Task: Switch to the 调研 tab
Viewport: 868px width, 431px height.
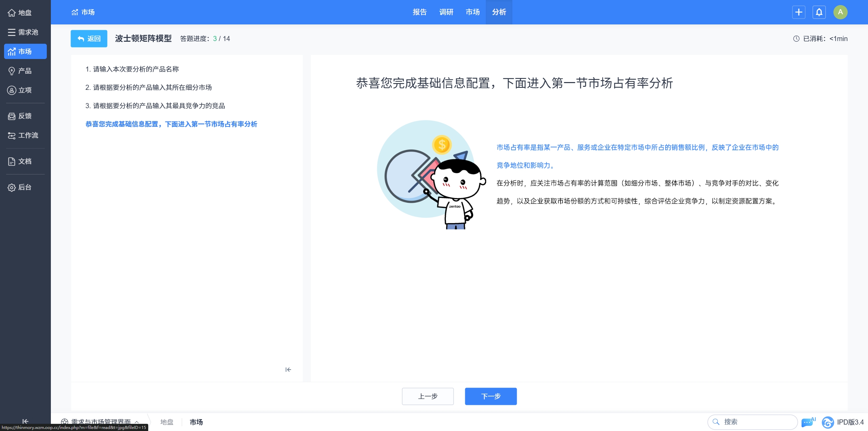Action: coord(446,12)
